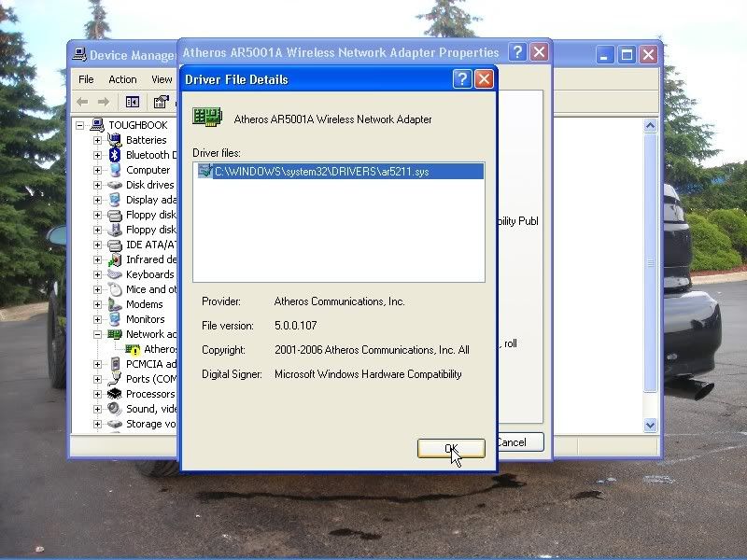Open View menu in Device Manager
Image resolution: width=747 pixels, height=560 pixels.
pos(162,79)
